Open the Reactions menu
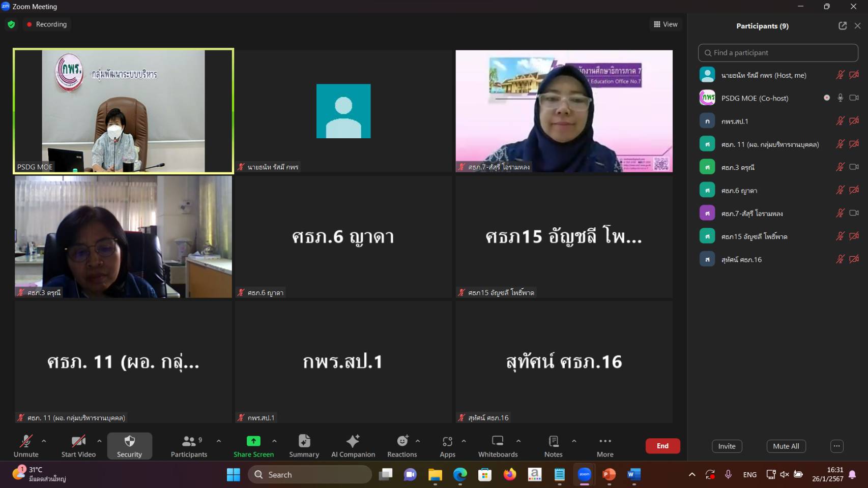 (x=402, y=446)
